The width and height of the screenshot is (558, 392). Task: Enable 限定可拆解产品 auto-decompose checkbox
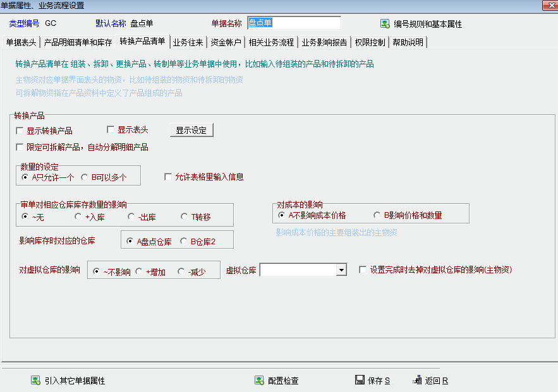coord(20,147)
